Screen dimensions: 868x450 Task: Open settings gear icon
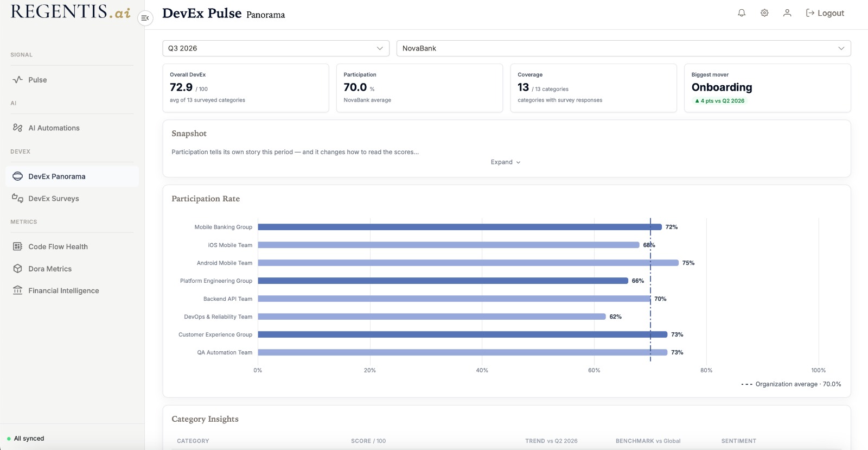764,13
